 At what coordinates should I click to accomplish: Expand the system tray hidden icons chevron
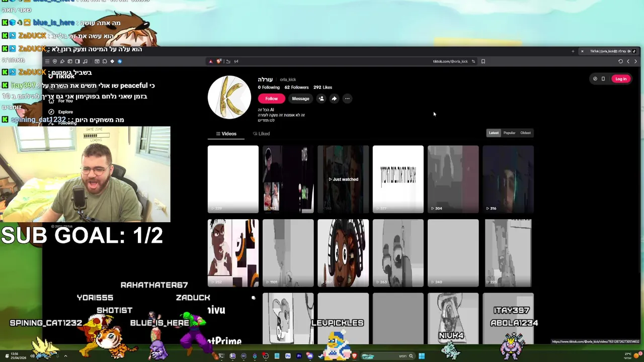65,356
